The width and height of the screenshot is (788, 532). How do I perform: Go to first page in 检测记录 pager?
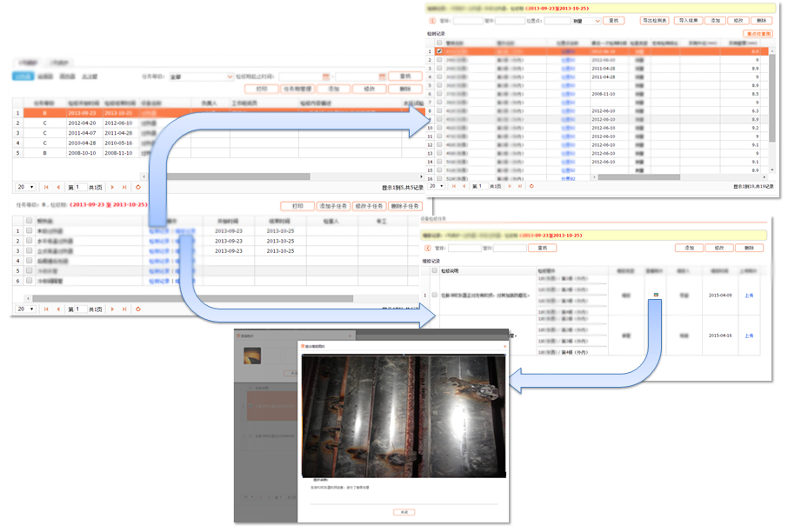click(454, 186)
